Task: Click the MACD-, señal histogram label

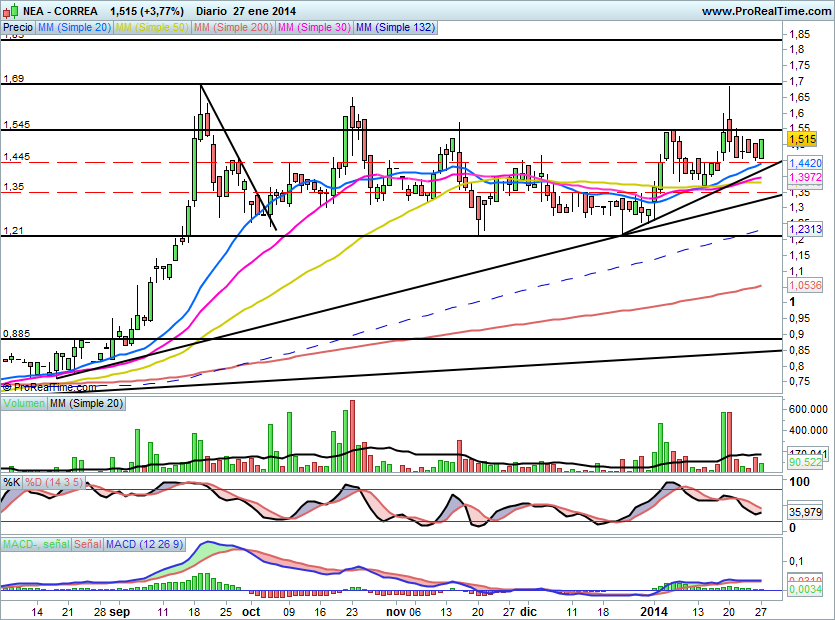Action: (x=36, y=544)
